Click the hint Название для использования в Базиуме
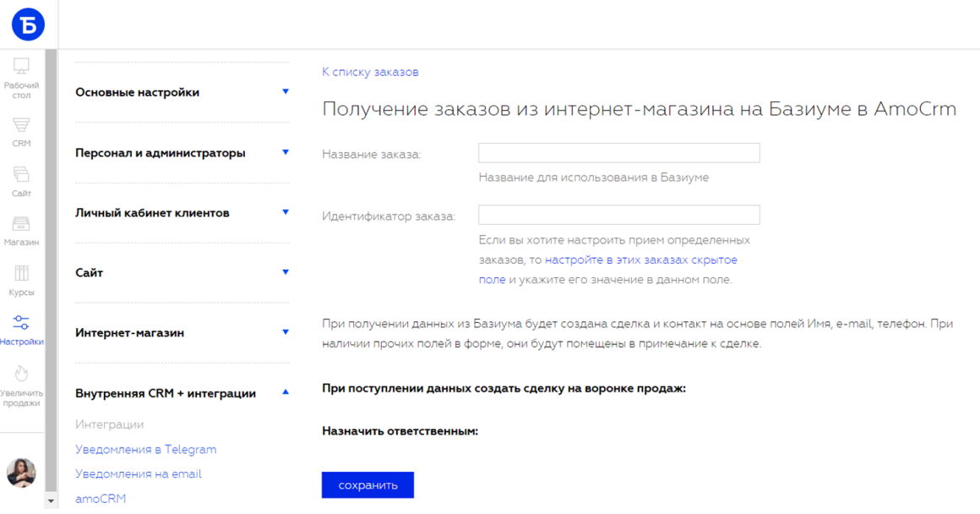The height and width of the screenshot is (514, 980). 594,178
